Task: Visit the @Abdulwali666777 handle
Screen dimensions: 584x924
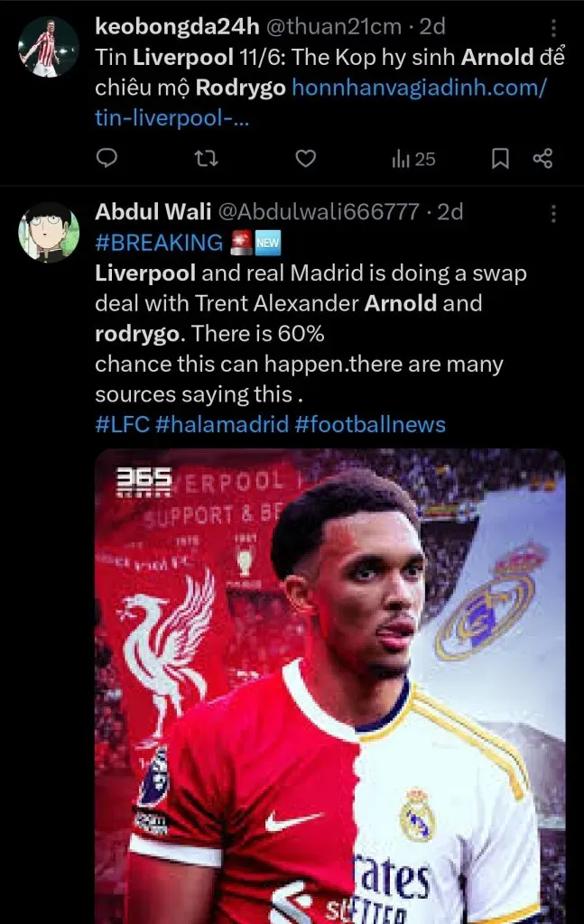Action: 319,211
